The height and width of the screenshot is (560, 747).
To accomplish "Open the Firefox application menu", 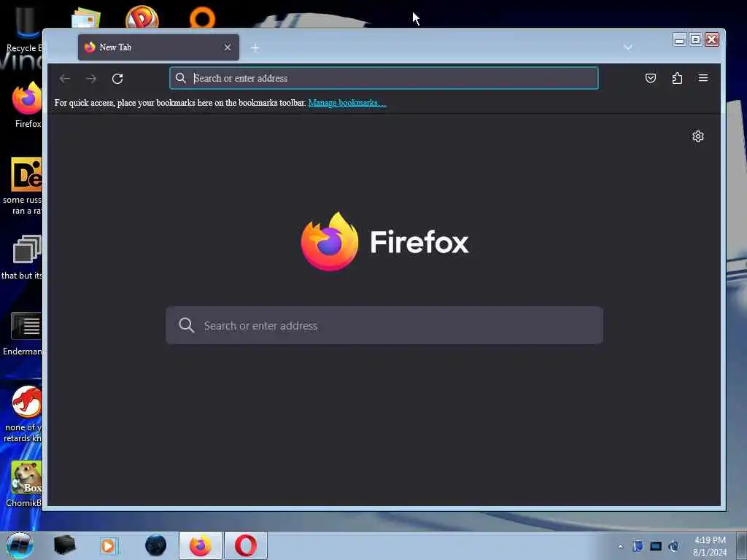I will (703, 78).
